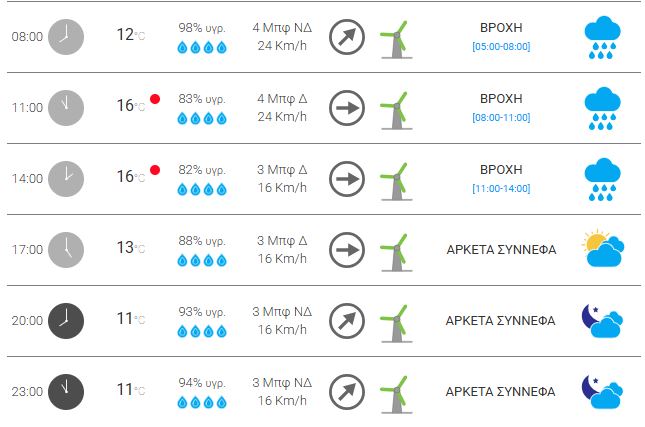The width and height of the screenshot is (645, 427).
Task: Click the ΑΡΚΕΤΑ ΣΥΝΝΕΦΑ label at 17:00
Action: [501, 250]
